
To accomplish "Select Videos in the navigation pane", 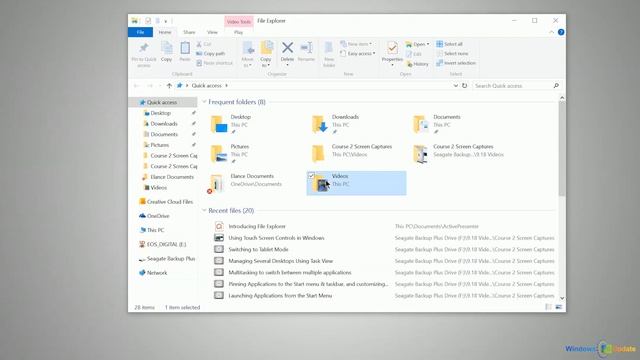I will (158, 188).
